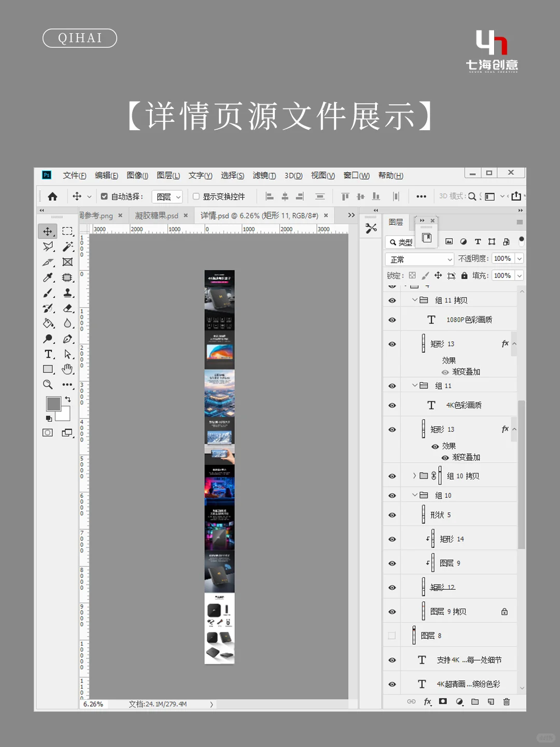
Task: Click the foreground color swatch
Action: tap(53, 403)
